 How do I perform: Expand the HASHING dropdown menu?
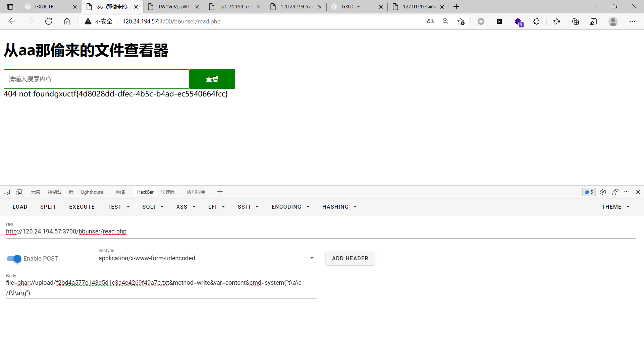[x=339, y=207]
